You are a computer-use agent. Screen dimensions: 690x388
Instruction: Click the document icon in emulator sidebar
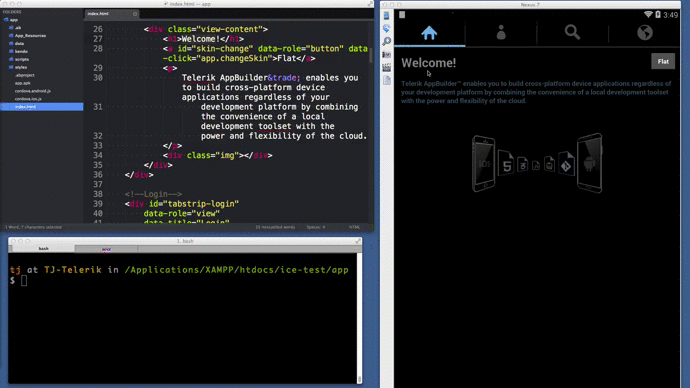[x=386, y=80]
